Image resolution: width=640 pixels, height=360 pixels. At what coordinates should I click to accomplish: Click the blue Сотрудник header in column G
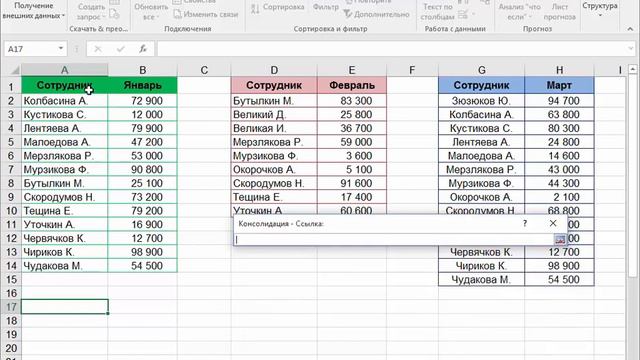pyautogui.click(x=482, y=85)
